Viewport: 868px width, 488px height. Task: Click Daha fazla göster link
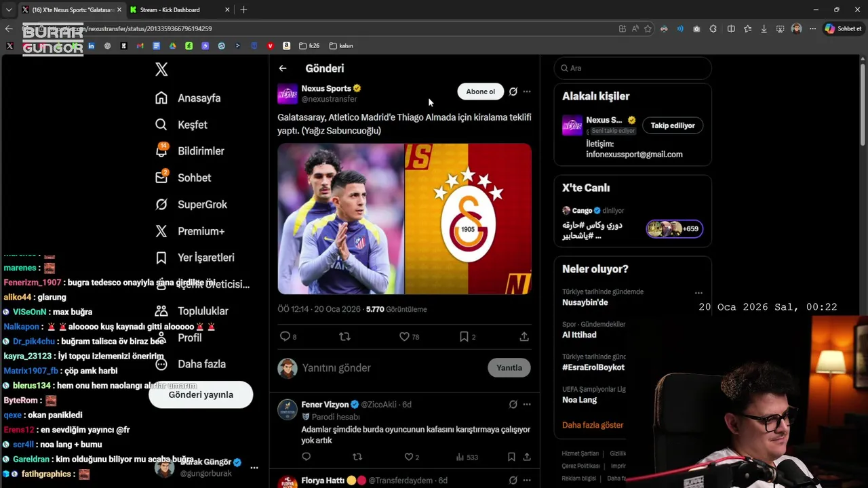[593, 425]
